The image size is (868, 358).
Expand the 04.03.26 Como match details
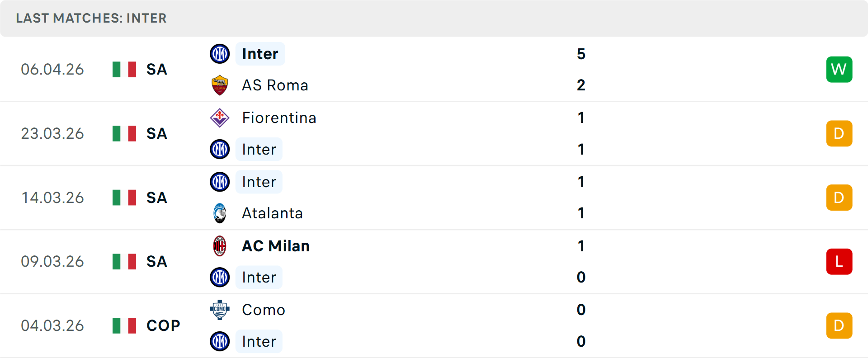(434, 325)
